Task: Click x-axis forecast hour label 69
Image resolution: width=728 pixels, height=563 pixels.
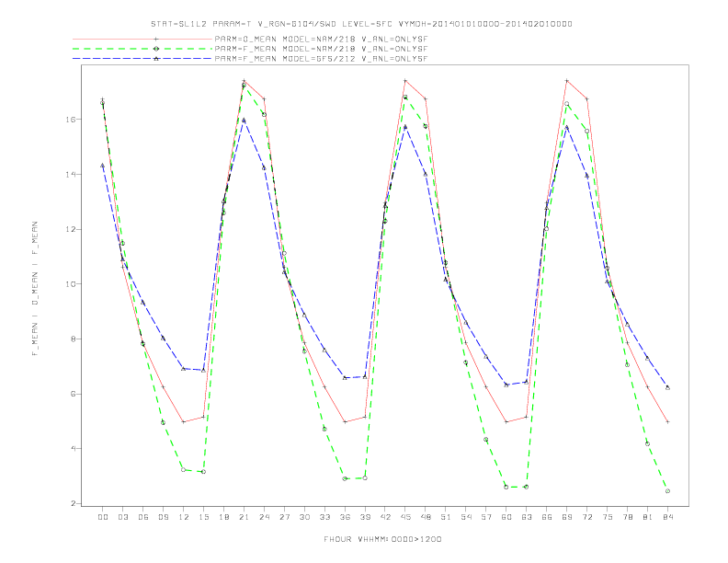Action: [567, 517]
